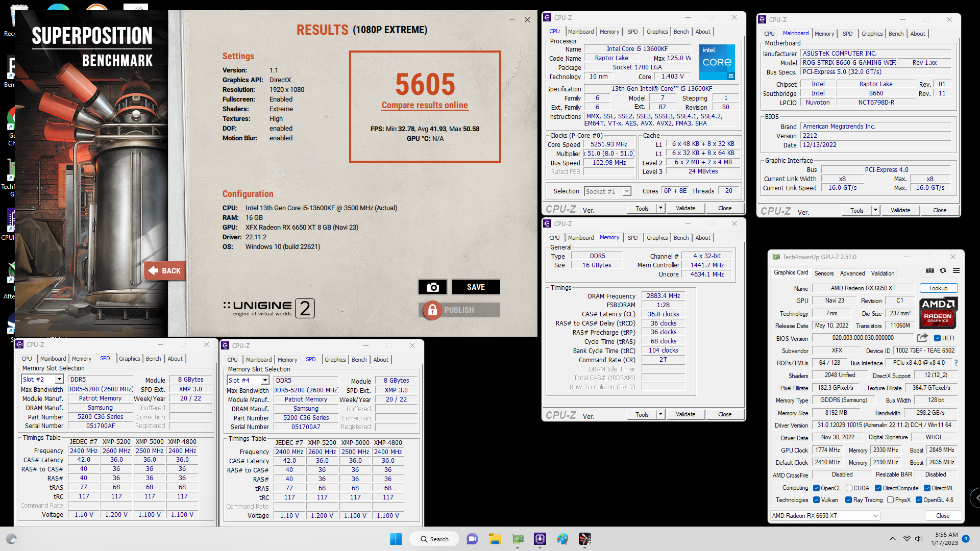
Task: Toggle the PhysX checkbox
Action: pyautogui.click(x=890, y=500)
